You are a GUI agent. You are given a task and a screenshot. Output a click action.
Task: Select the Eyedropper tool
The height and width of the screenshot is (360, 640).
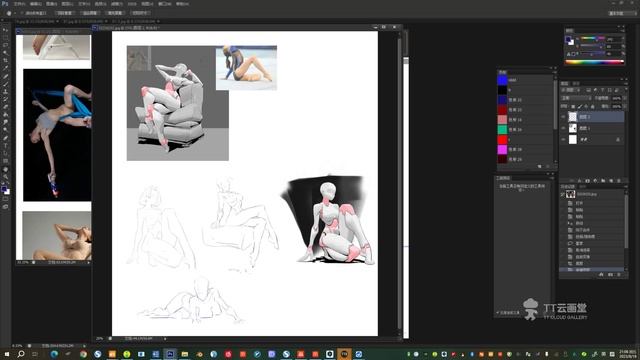[6, 68]
